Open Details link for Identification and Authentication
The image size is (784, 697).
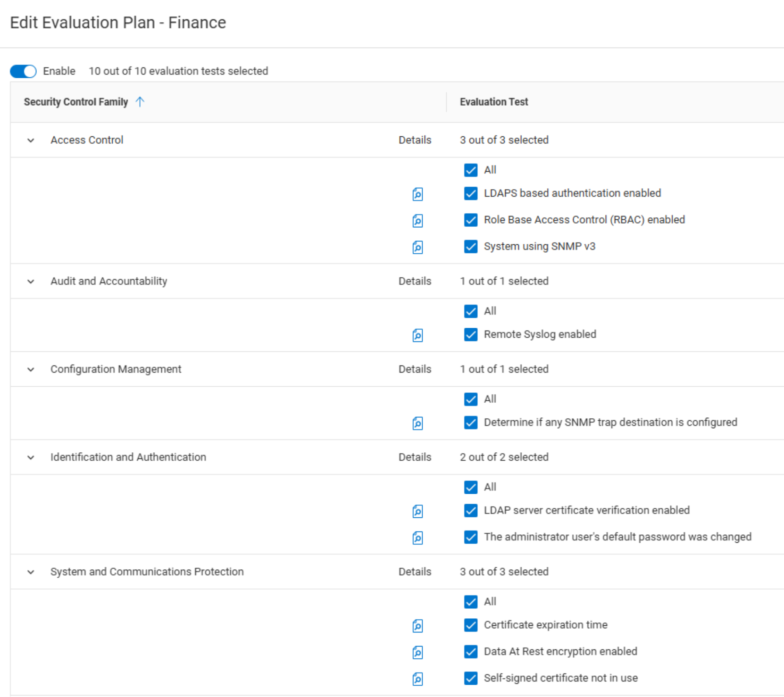tap(415, 457)
